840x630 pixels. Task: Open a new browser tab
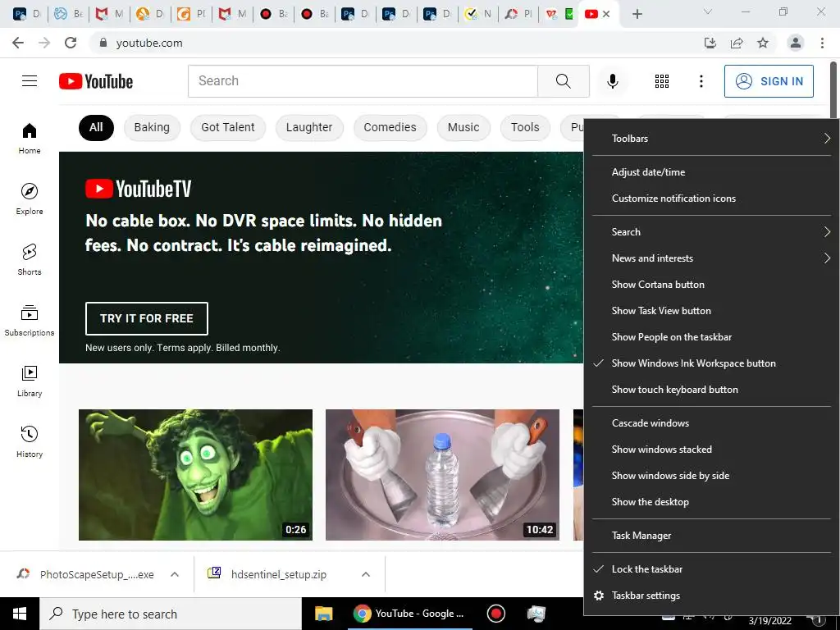tap(637, 14)
